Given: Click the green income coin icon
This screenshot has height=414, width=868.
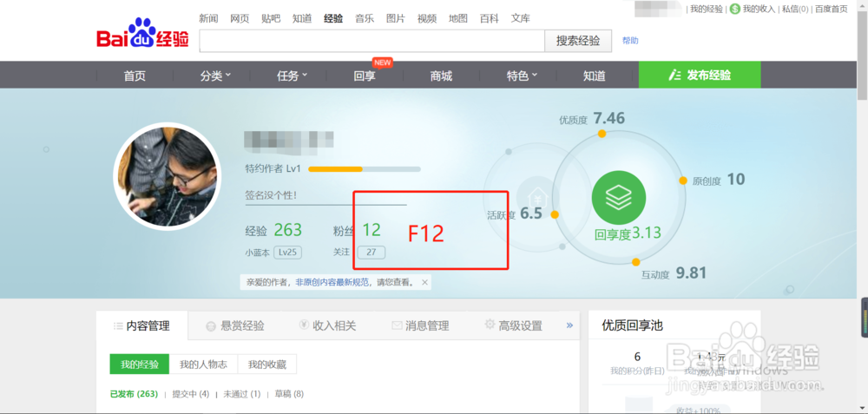Looking at the screenshot, I should tap(734, 9).
